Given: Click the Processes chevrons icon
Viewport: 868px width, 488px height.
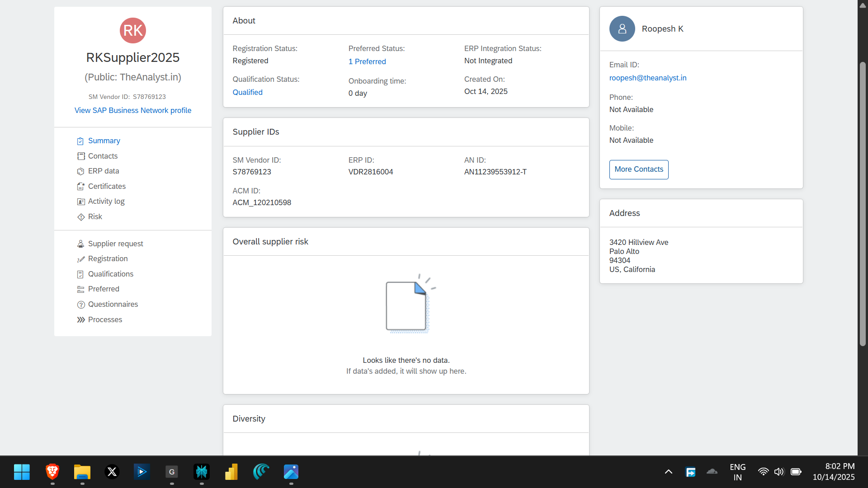Looking at the screenshot, I should click(x=81, y=320).
